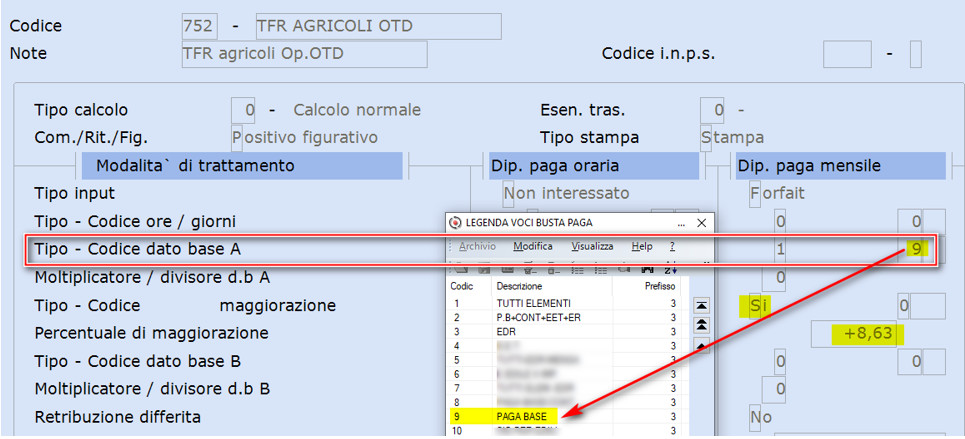Click the Codice i.n.p.s. input box
The height and width of the screenshot is (439, 965).
tap(847, 54)
